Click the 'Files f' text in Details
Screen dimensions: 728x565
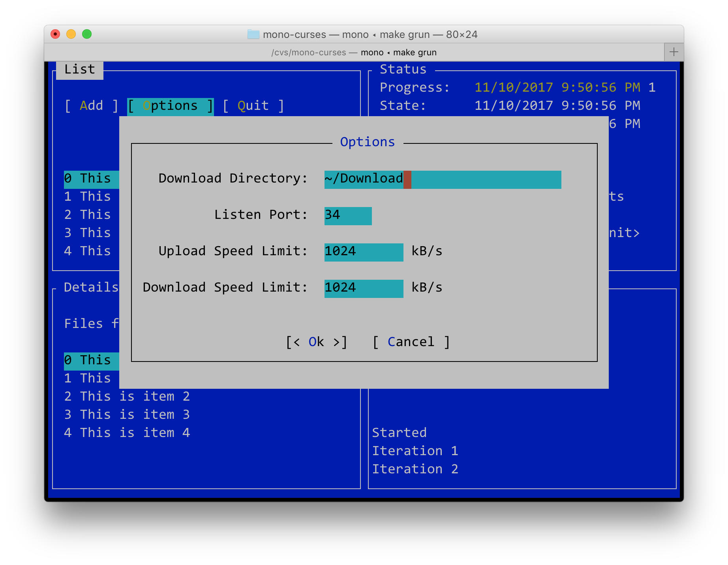coord(91,324)
